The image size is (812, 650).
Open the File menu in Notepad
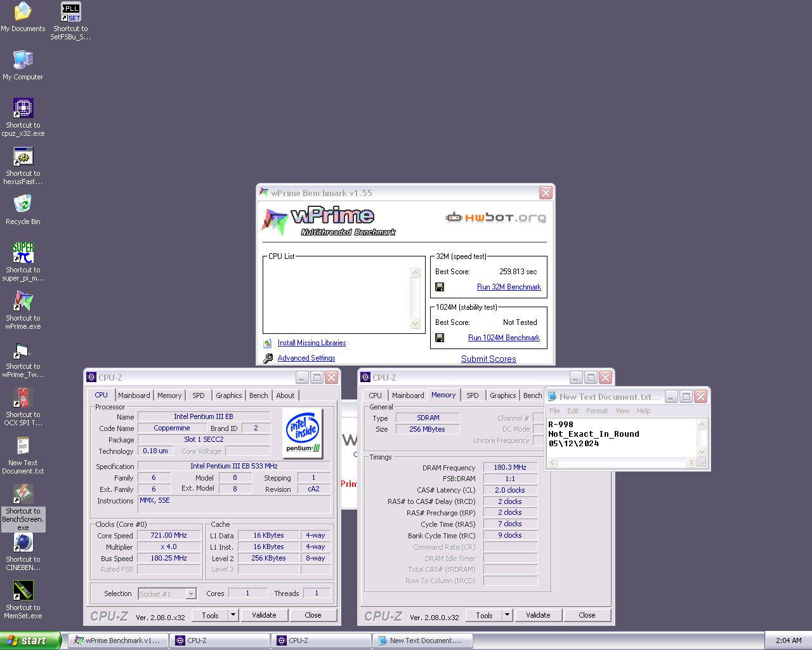pyautogui.click(x=554, y=411)
